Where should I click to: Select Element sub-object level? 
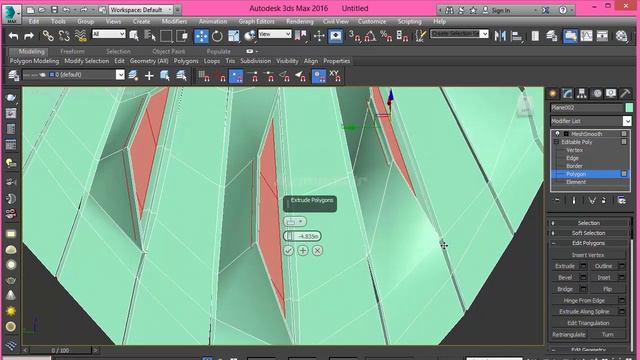point(576,182)
